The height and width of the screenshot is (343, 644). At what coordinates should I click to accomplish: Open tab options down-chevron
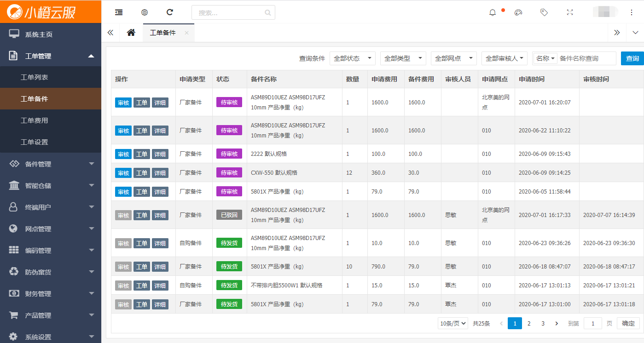coord(636,33)
